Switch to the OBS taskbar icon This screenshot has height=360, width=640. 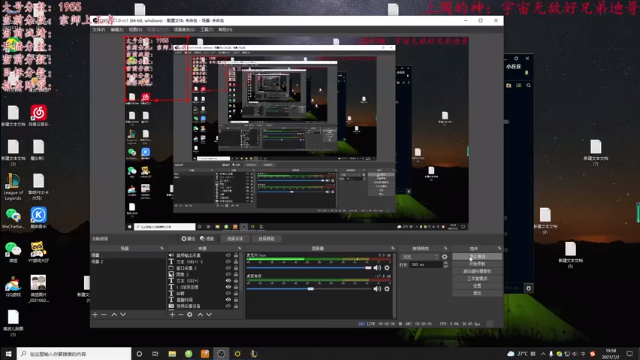(221, 353)
